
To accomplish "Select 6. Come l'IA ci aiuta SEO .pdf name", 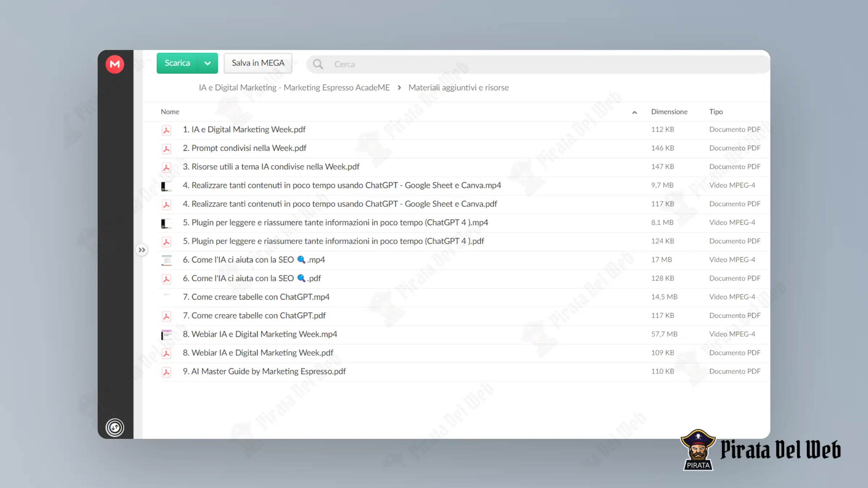I will pyautogui.click(x=252, y=278).
